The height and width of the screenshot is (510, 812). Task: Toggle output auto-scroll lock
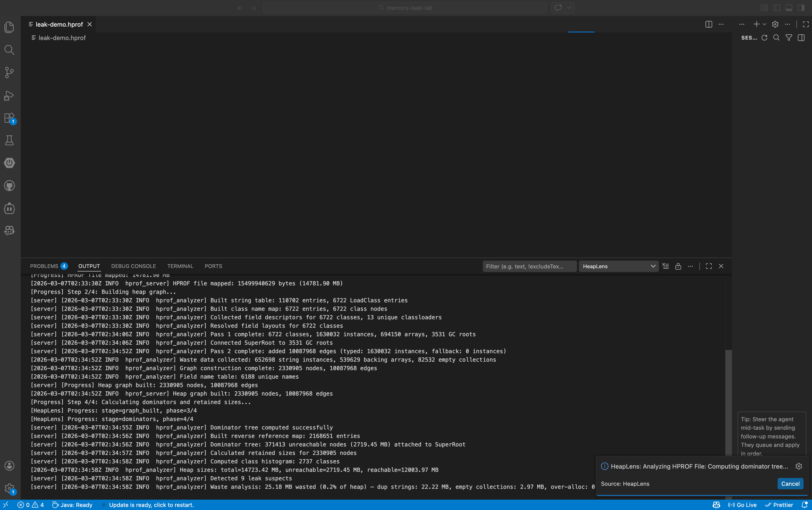click(678, 266)
